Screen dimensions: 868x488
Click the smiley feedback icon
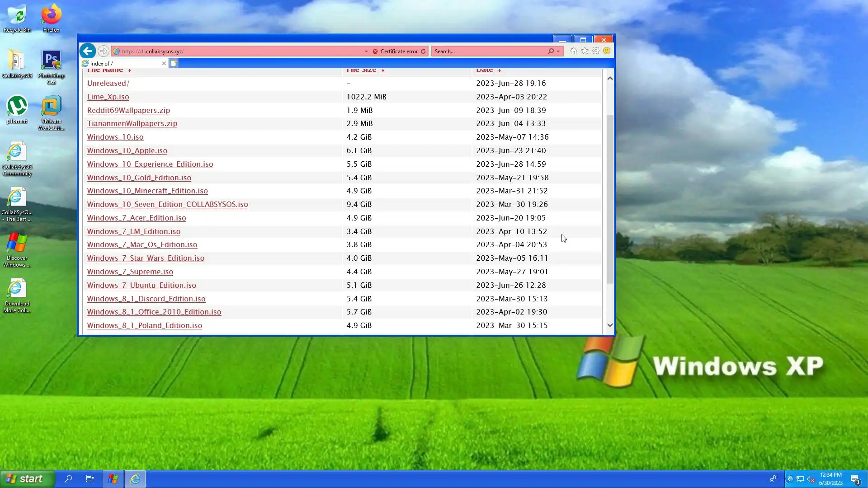[x=607, y=51]
